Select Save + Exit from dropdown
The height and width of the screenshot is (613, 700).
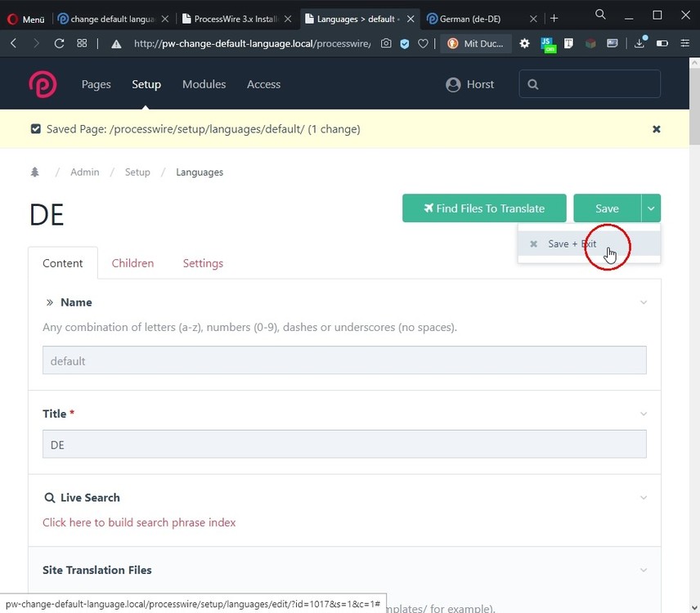click(572, 244)
